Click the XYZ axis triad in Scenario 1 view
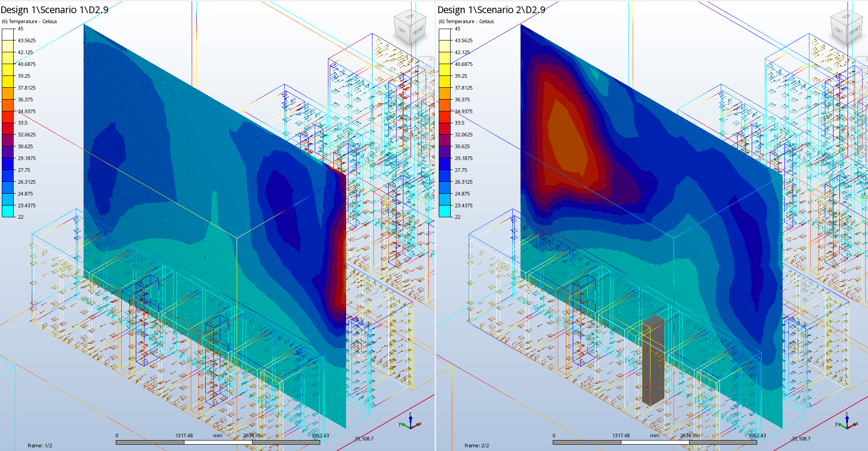The width and height of the screenshot is (868, 451). pyautogui.click(x=411, y=422)
